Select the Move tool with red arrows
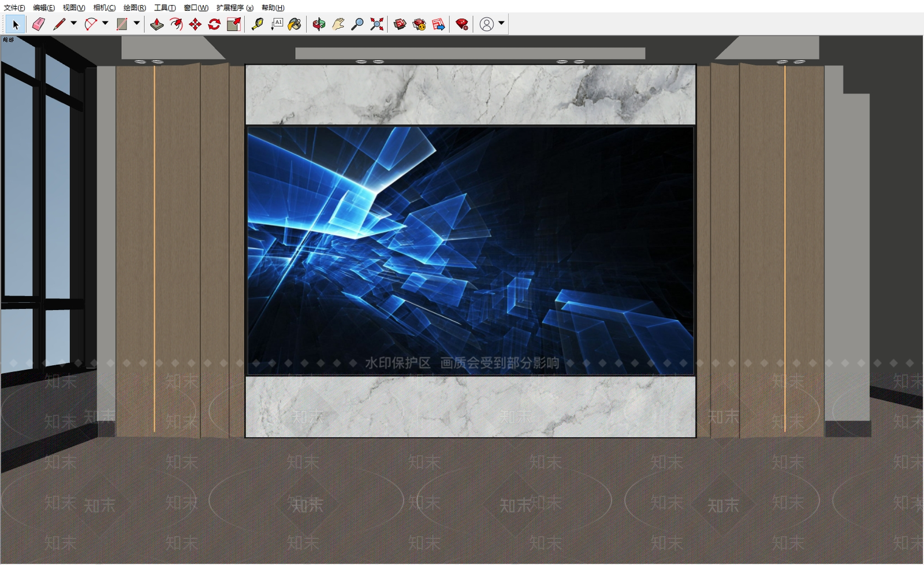The image size is (924, 565). point(195,24)
